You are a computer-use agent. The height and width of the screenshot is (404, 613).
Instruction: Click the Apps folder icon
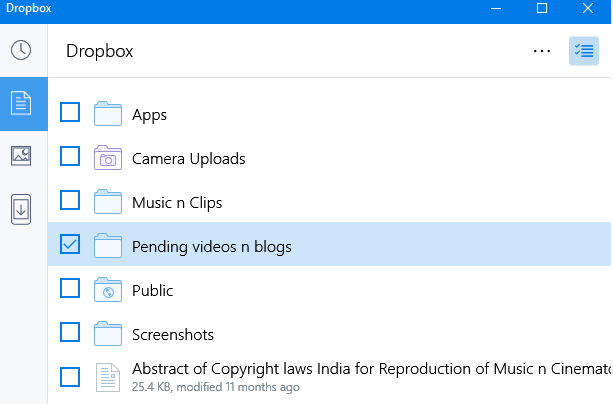point(107,113)
